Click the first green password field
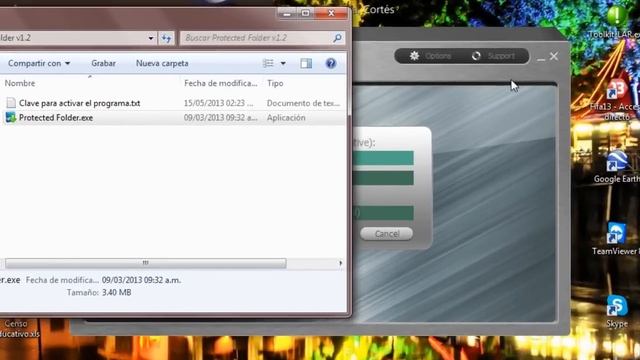640x360 pixels. [x=383, y=158]
